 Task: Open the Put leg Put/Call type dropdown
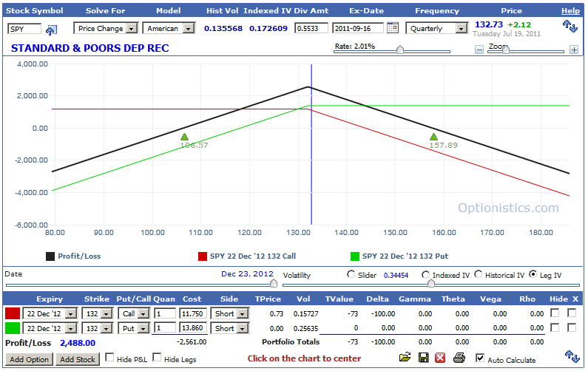[x=134, y=328]
